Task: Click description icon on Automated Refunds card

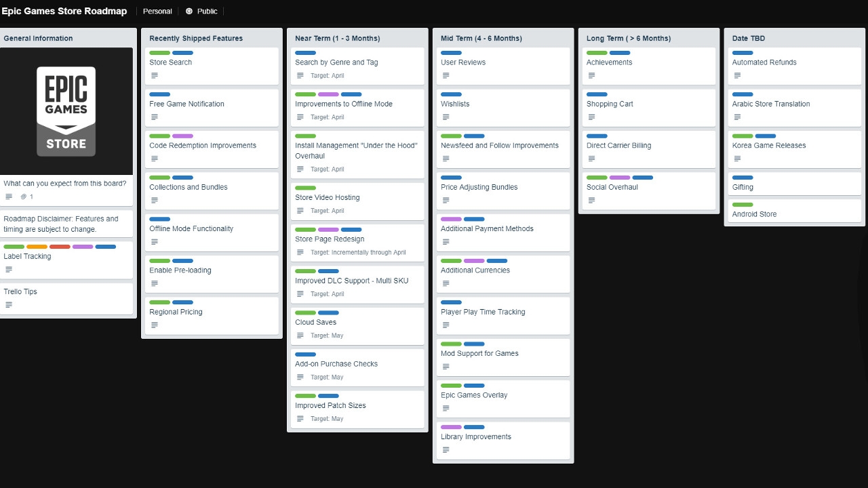Action: (738, 75)
